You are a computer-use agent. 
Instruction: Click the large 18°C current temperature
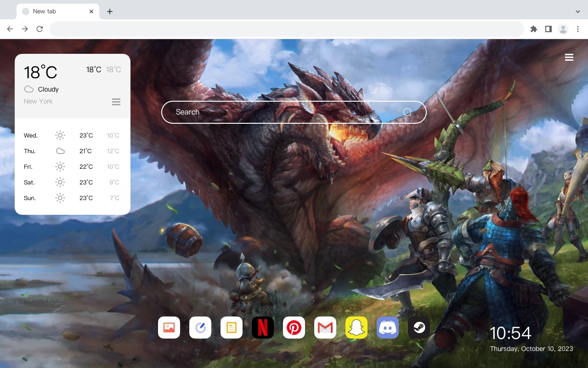[x=40, y=72]
